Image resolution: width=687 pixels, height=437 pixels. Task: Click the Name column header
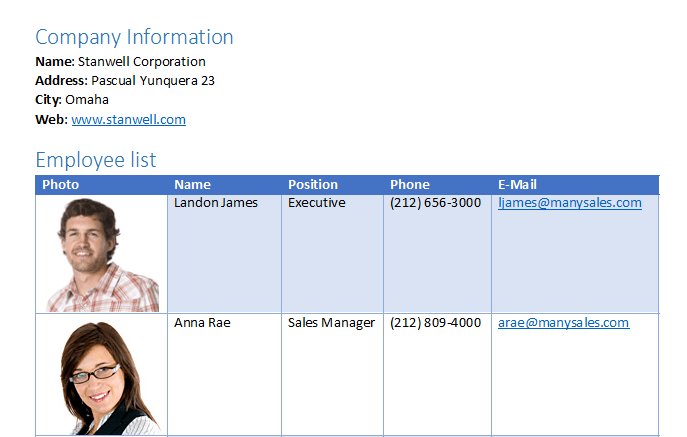tap(192, 185)
